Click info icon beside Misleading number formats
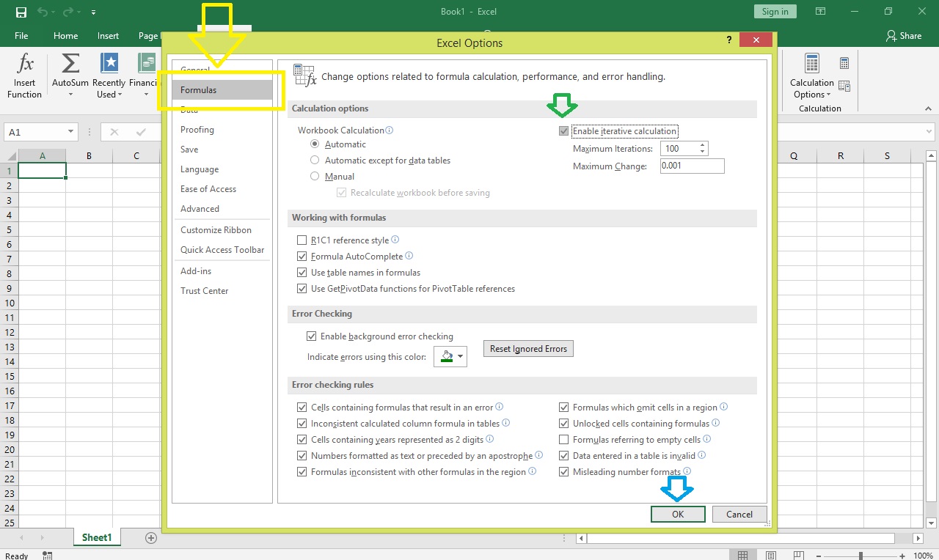Screen dimensions: 939x560 point(687,471)
